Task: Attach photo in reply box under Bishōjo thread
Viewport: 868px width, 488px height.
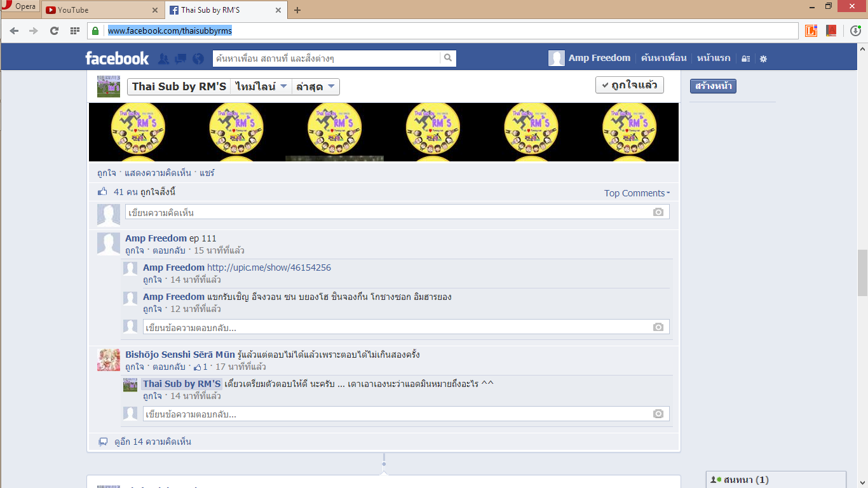Action: point(658,414)
